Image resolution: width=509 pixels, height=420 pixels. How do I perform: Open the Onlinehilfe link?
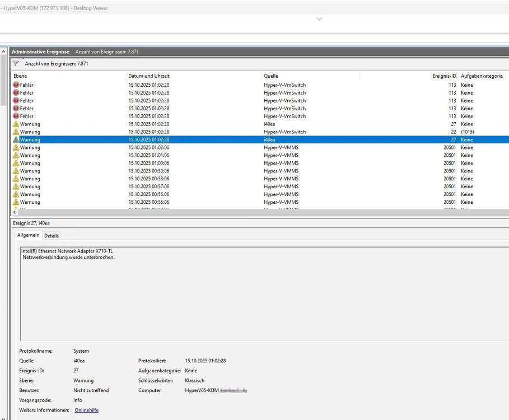[86, 410]
